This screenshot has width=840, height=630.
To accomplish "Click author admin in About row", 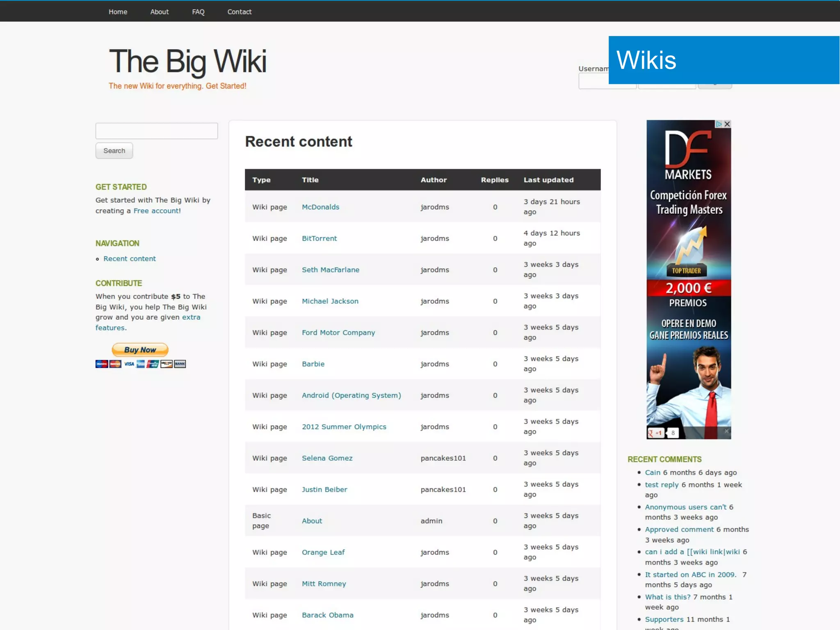I will [431, 521].
